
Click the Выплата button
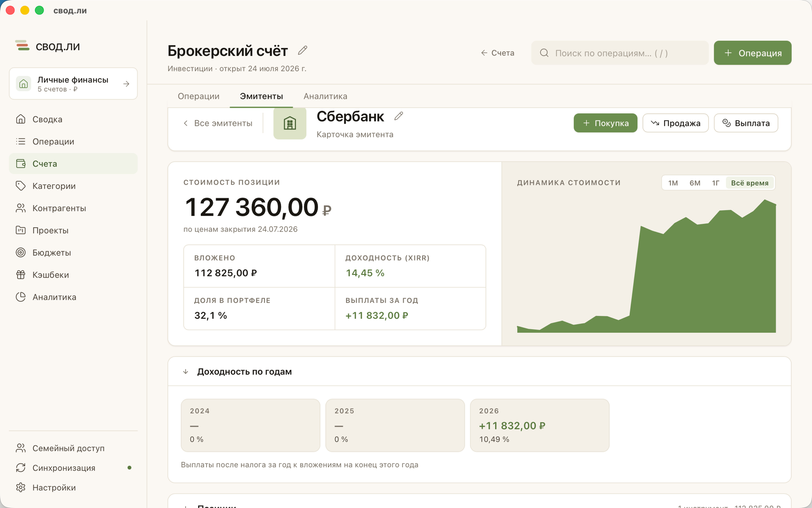click(x=746, y=123)
